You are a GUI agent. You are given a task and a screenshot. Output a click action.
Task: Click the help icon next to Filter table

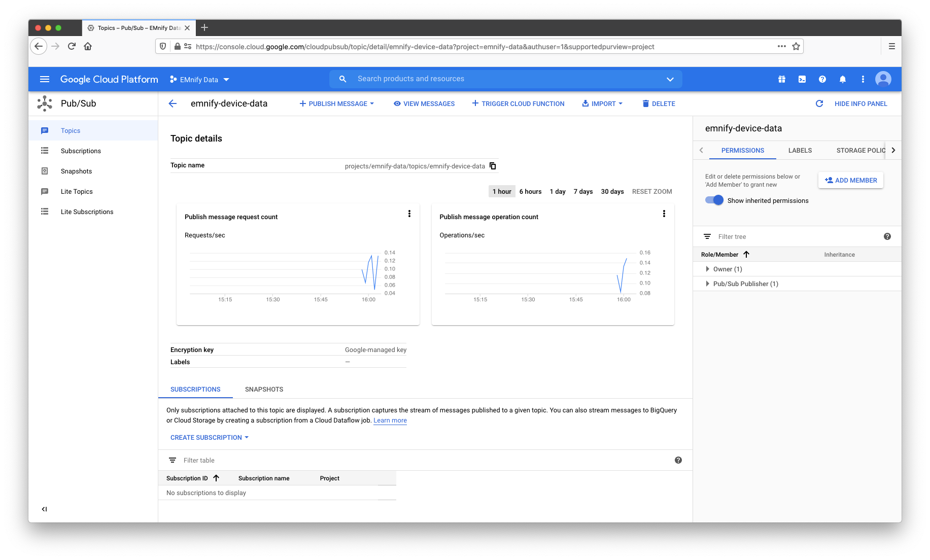(678, 460)
